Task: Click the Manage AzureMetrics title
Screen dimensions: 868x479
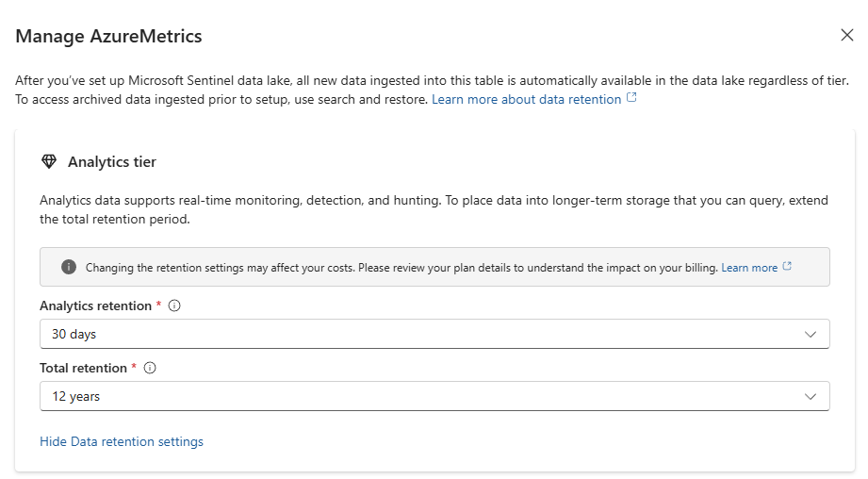Action: pyautogui.click(x=108, y=36)
